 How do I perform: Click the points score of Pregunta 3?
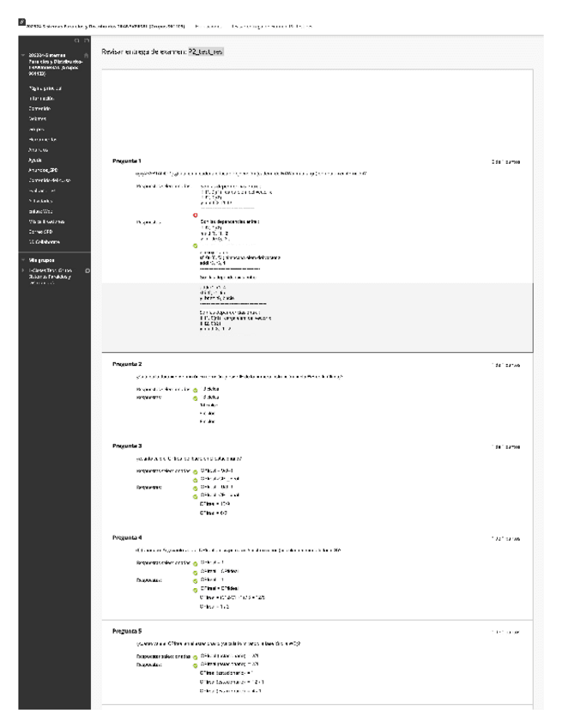point(506,446)
